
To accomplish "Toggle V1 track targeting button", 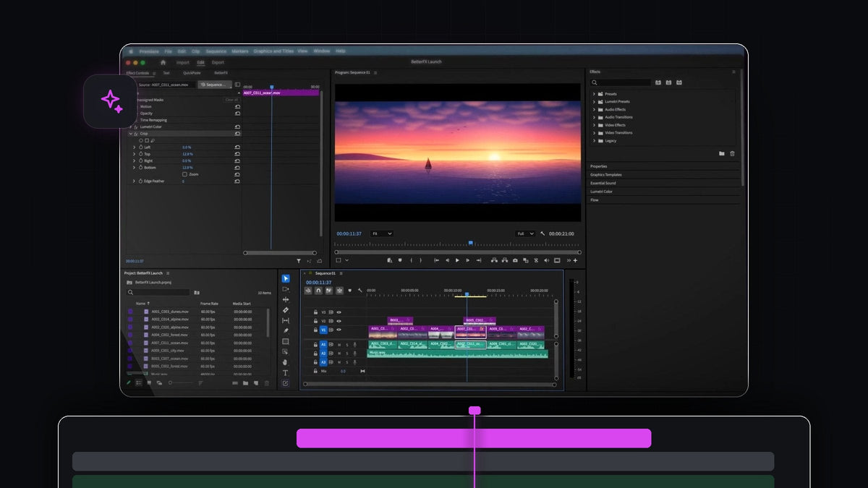I will tap(323, 329).
